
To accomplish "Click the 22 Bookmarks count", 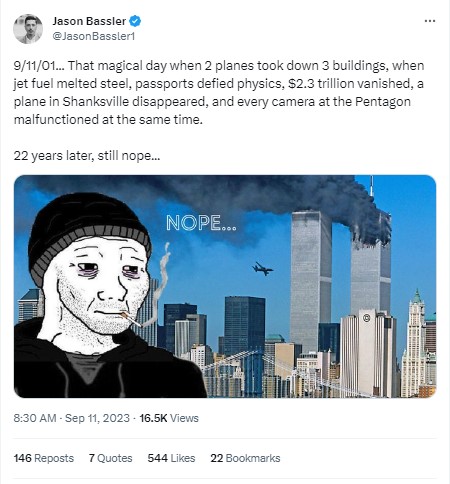I will (245, 458).
